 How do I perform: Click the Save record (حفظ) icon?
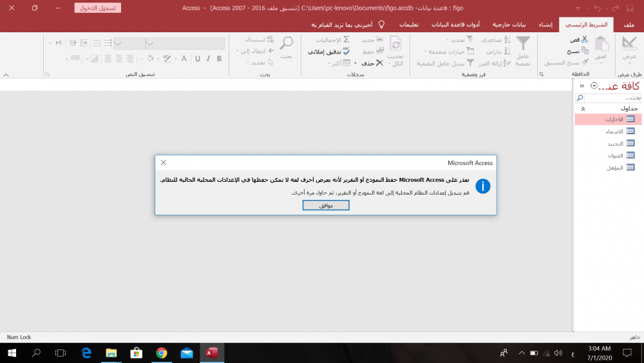coord(379,51)
